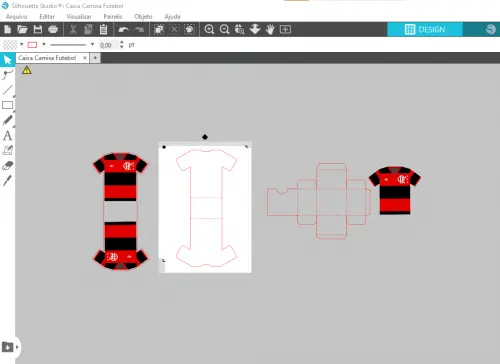Click the Deselect All toolbar icon
The width and height of the screenshot is (500, 364).
[x=174, y=30]
